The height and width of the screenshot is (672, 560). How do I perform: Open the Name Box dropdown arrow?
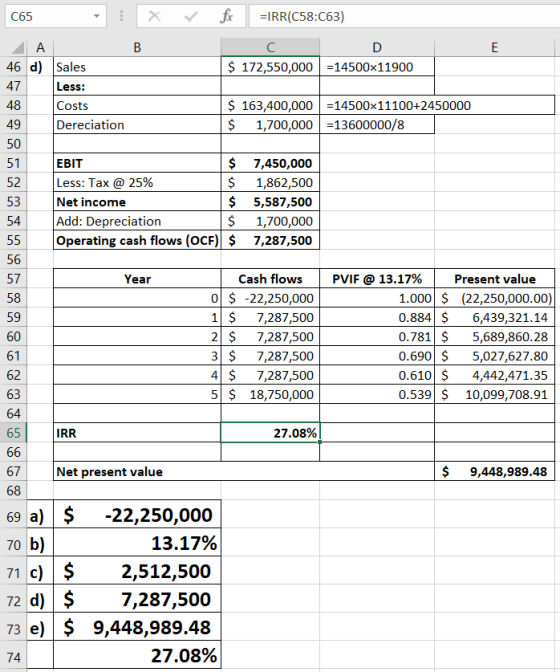pos(97,16)
